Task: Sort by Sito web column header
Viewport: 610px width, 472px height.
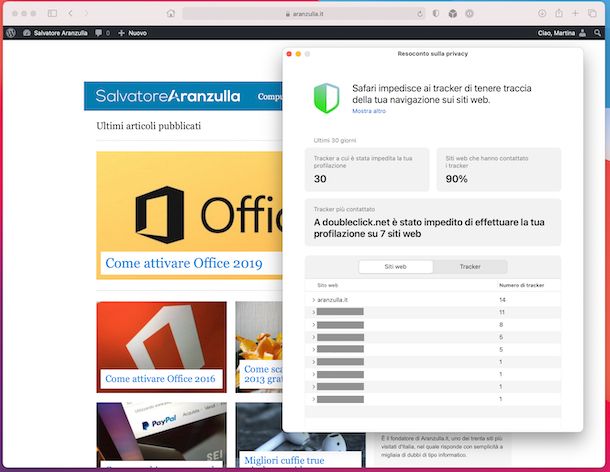Action: click(328, 285)
